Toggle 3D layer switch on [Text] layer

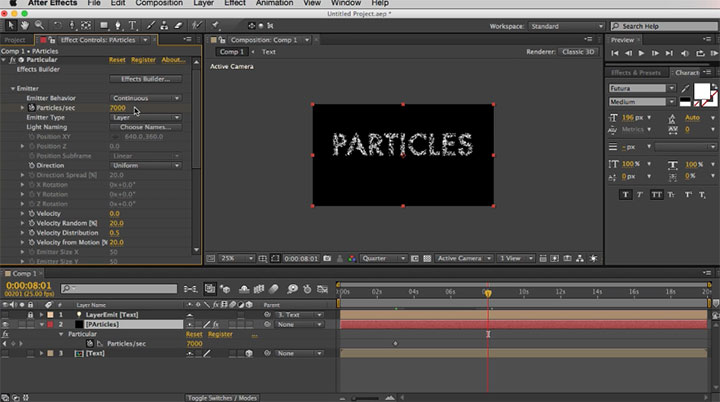[x=249, y=353]
